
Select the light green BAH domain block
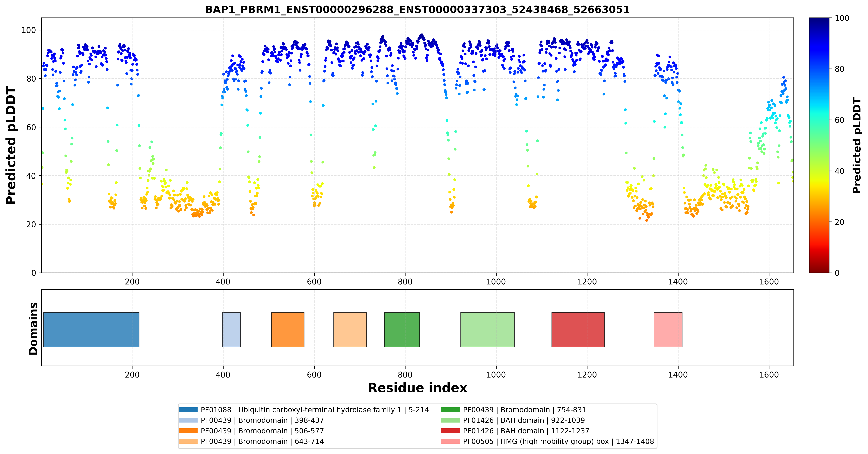point(488,329)
